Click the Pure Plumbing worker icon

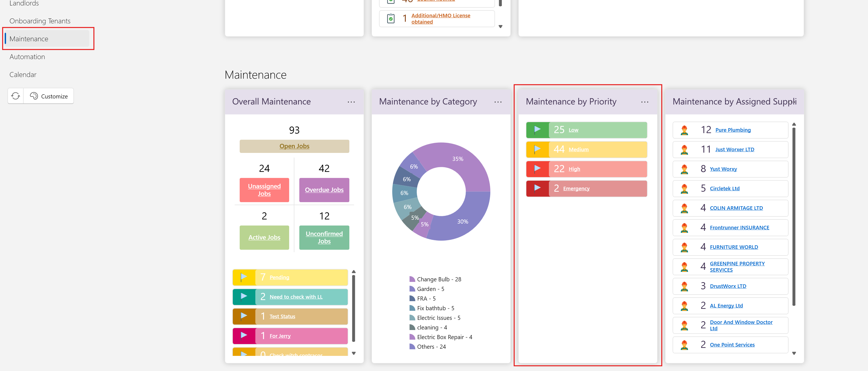click(x=684, y=130)
